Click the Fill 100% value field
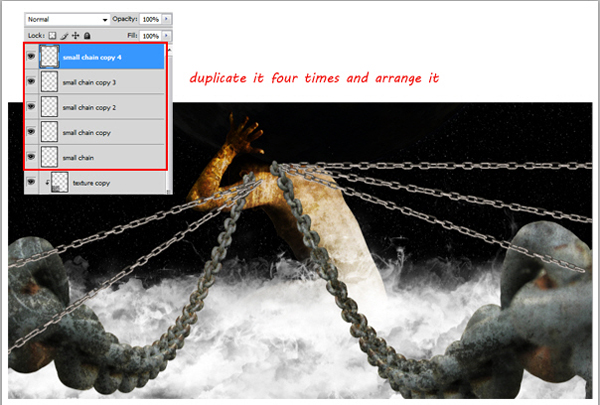Viewport: 600px width, 405px height. 151,36
